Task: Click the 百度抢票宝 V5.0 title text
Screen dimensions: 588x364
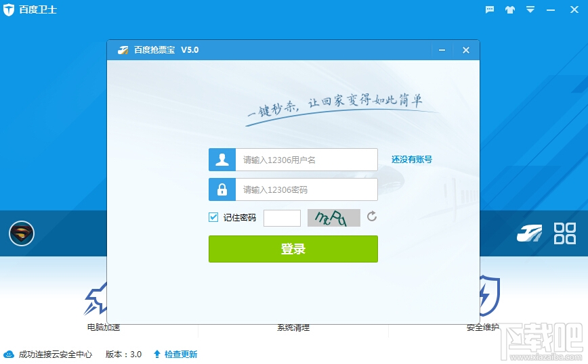Action: 166,50
